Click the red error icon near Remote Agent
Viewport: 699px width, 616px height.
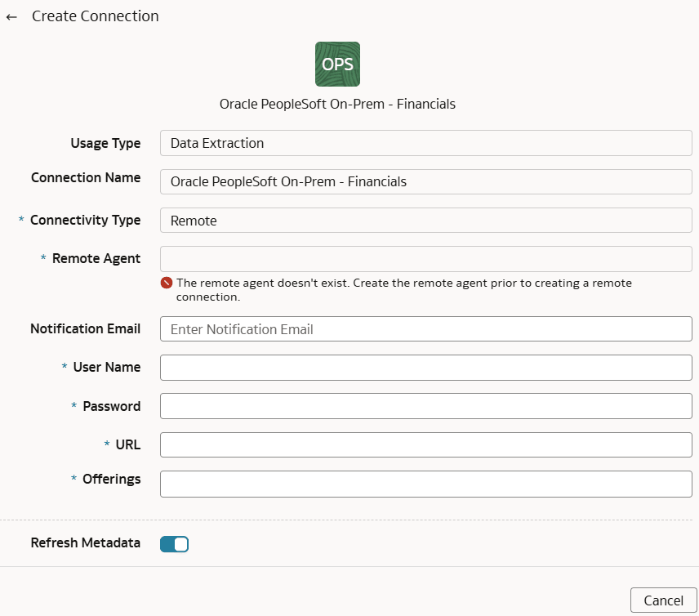coord(164,283)
